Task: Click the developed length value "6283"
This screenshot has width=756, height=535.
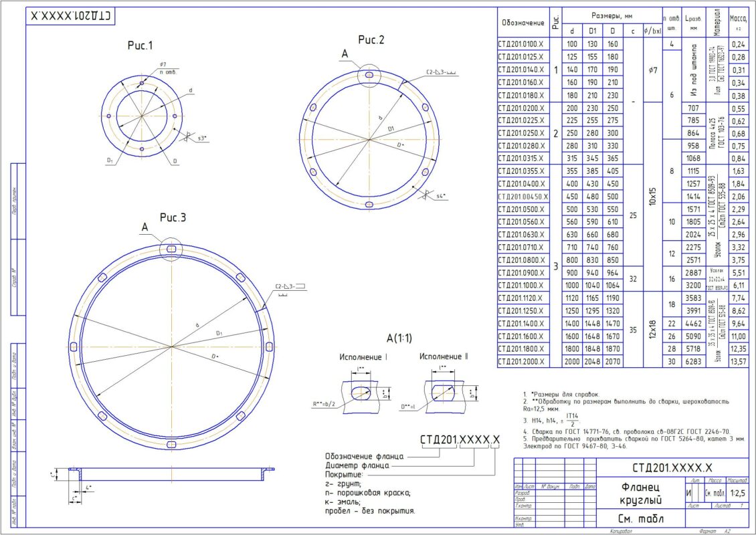Action: click(x=693, y=362)
